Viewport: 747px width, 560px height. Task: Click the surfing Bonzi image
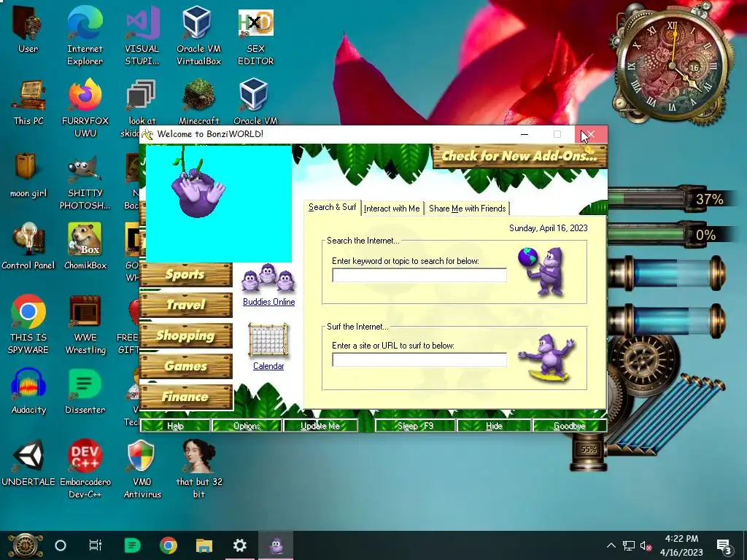coord(548,357)
